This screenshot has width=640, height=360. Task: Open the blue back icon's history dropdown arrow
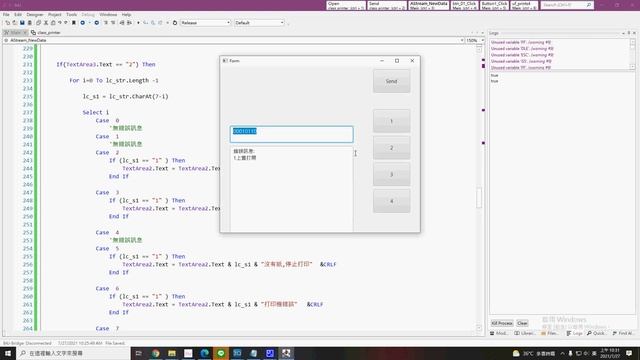[x=89, y=23]
